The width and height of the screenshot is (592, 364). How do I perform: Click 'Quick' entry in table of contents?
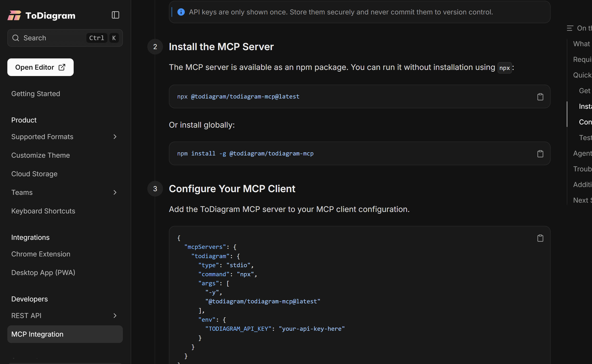click(x=582, y=75)
